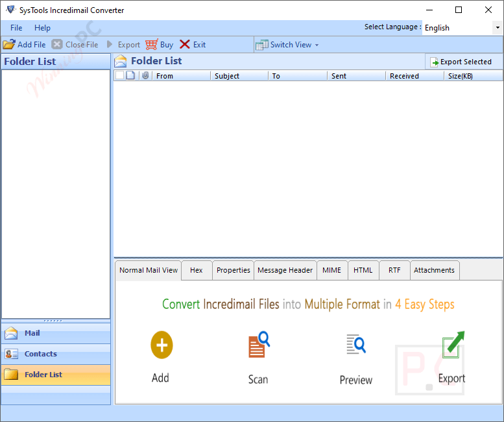Switch to the Hex tab
This screenshot has height=422, width=504.
pos(197,270)
